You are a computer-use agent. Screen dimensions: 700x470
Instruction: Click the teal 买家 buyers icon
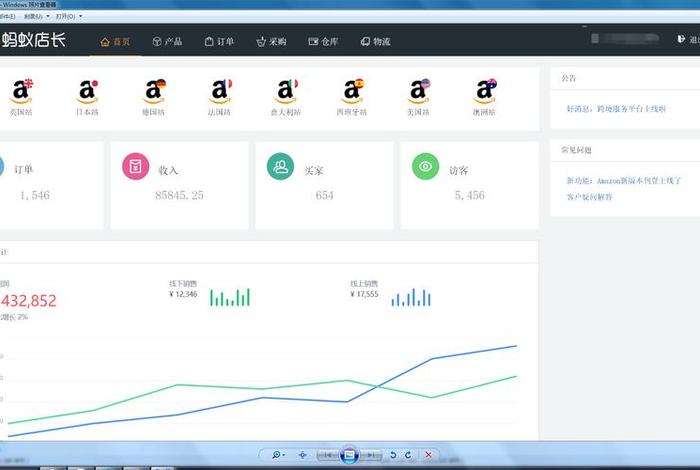pyautogui.click(x=280, y=166)
